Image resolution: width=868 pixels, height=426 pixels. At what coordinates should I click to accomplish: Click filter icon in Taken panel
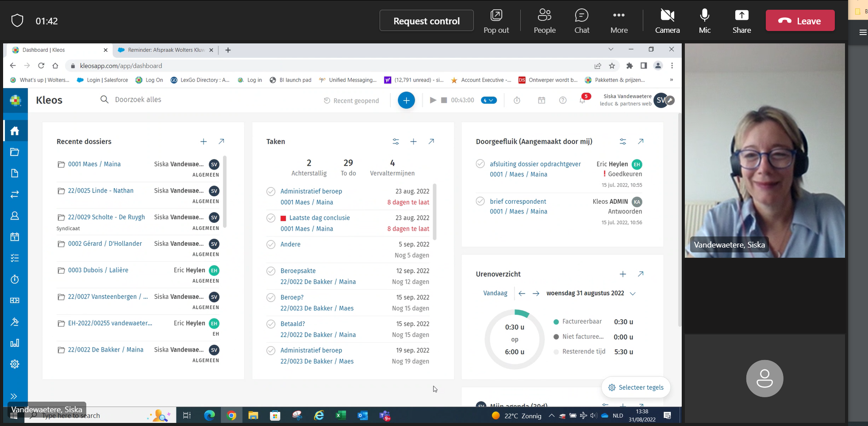coord(396,142)
